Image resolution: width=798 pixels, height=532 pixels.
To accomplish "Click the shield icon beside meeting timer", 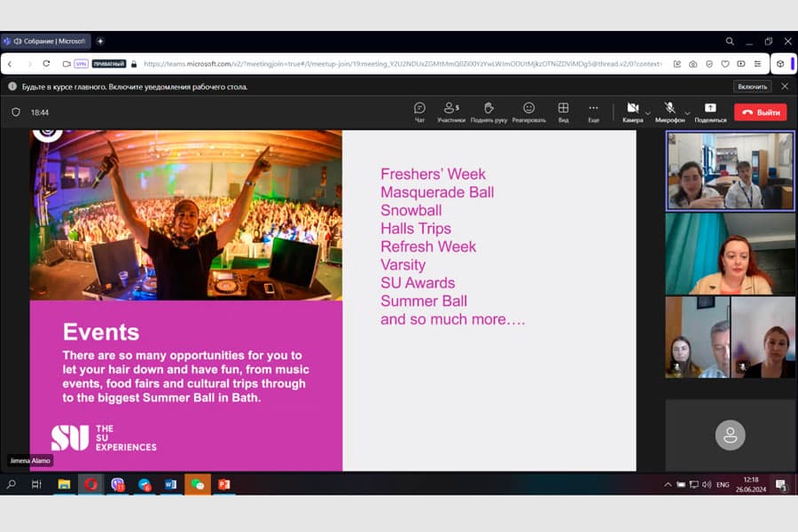I will pos(16,113).
